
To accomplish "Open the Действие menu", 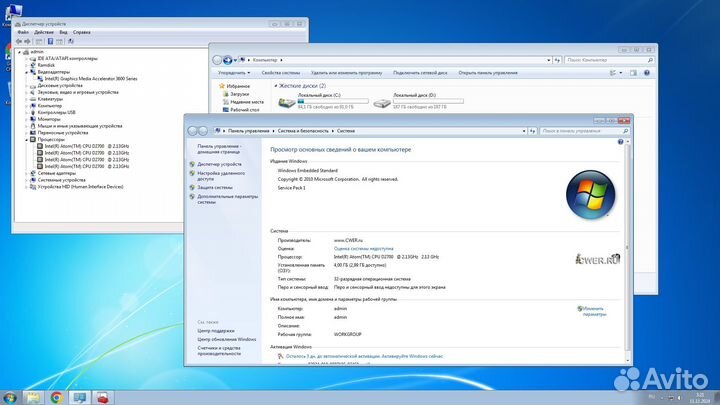I will (43, 31).
